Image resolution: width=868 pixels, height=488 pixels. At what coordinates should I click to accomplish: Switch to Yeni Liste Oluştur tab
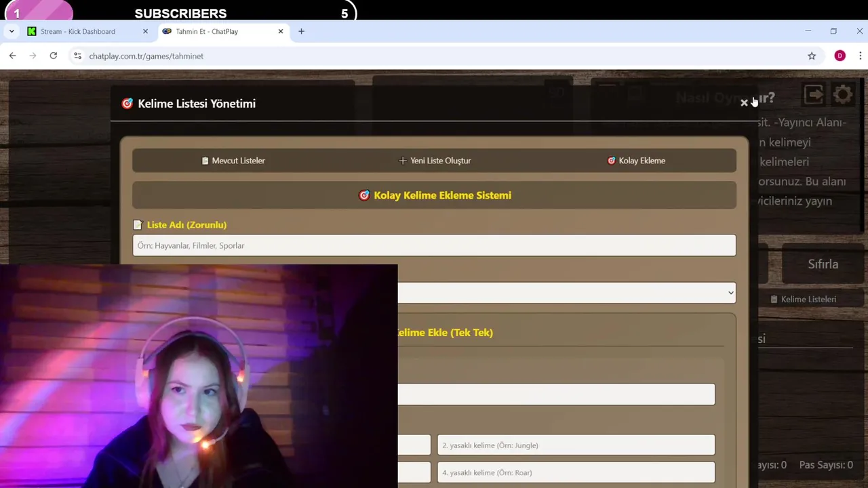tap(434, 161)
